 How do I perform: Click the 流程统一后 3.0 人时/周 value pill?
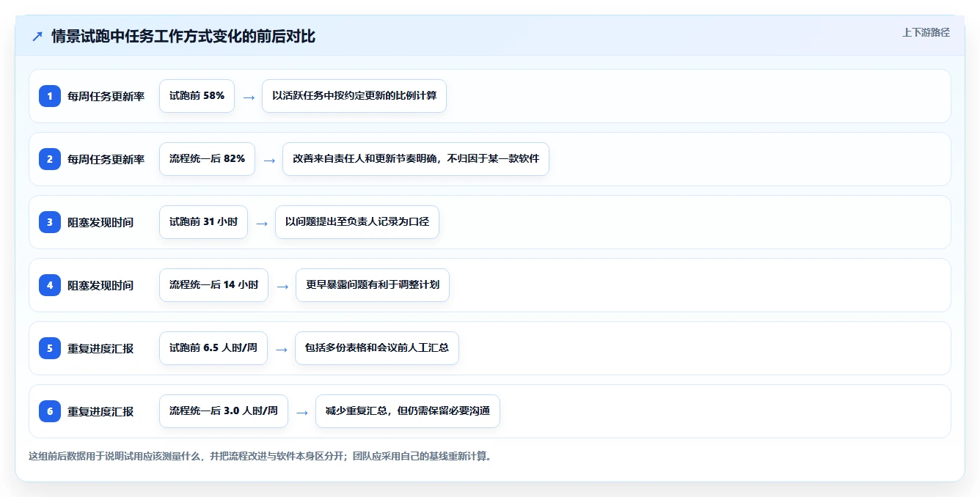[x=224, y=411]
